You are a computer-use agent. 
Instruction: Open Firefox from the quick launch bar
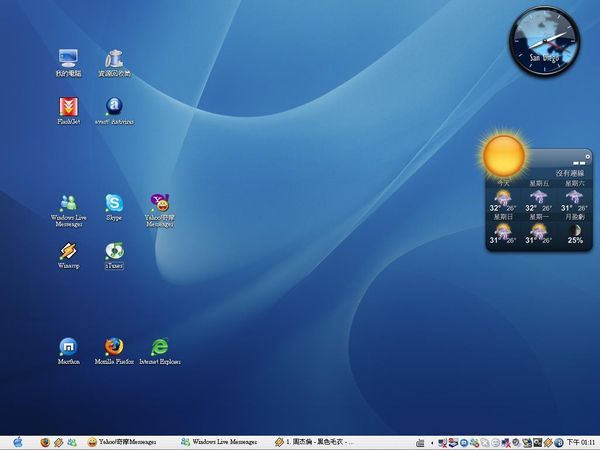pos(45,443)
